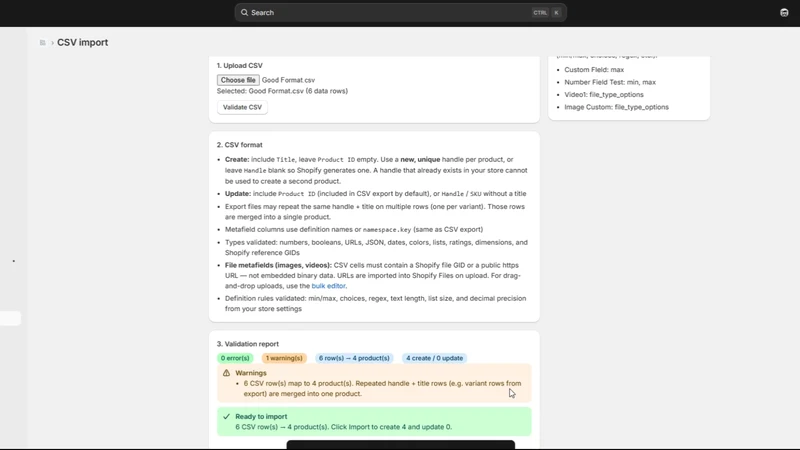800x450 pixels.
Task: Click the checkmark icon beside Ready to import
Action: point(227,416)
